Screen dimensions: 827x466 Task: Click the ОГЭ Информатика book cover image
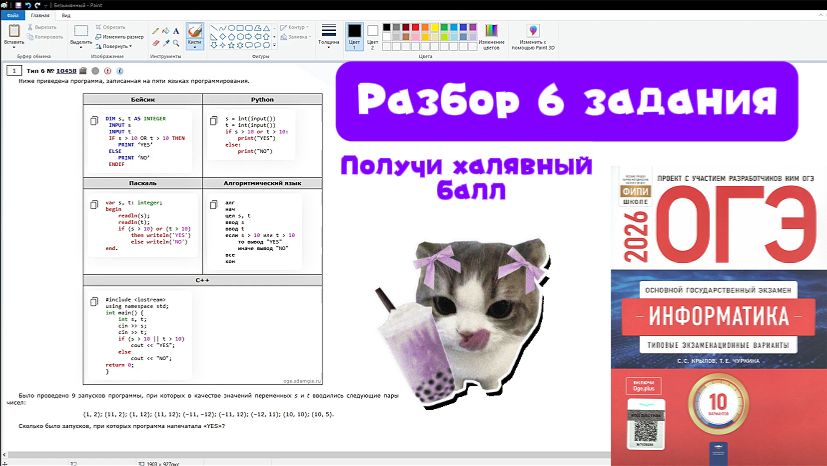pos(719,316)
